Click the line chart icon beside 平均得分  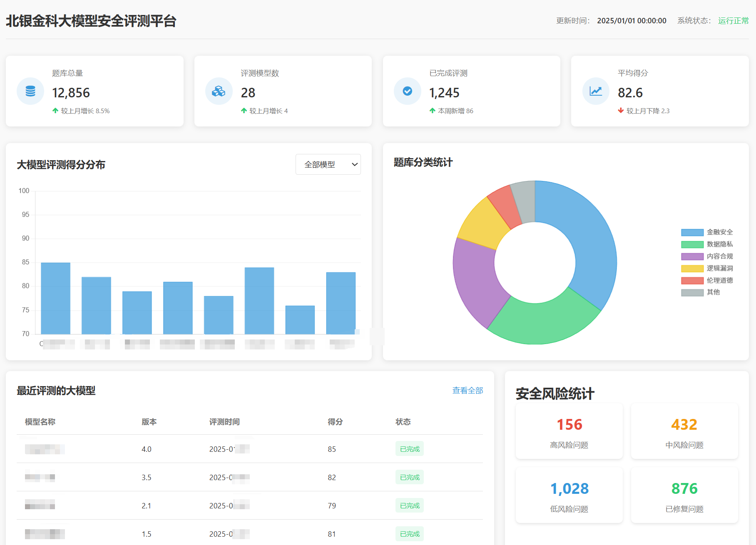[x=596, y=91]
